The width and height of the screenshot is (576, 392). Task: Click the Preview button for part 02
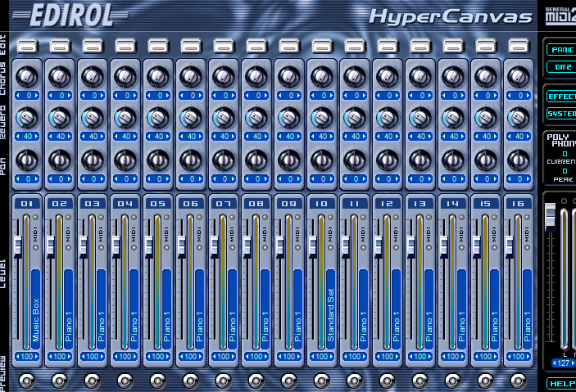tap(60, 381)
